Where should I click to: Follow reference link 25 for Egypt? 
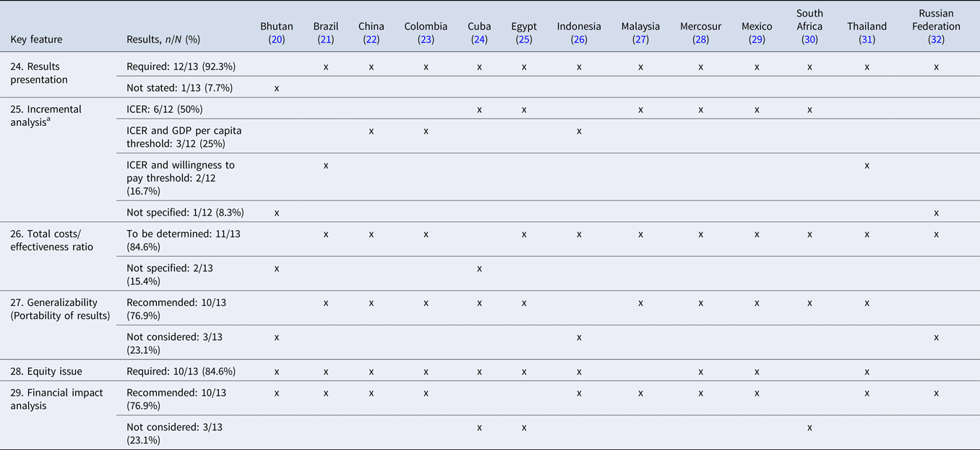coord(524,40)
